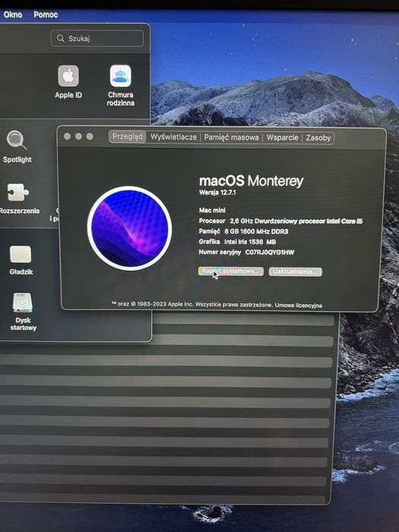Switch to the Przegląd tab
Viewport: 399px width, 532px height.
coord(128,137)
